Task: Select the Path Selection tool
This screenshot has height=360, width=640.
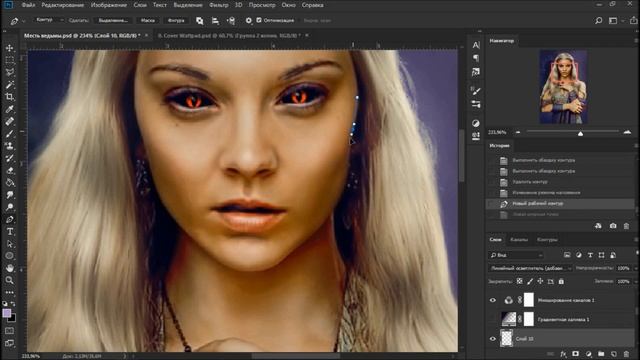Action: (9, 244)
